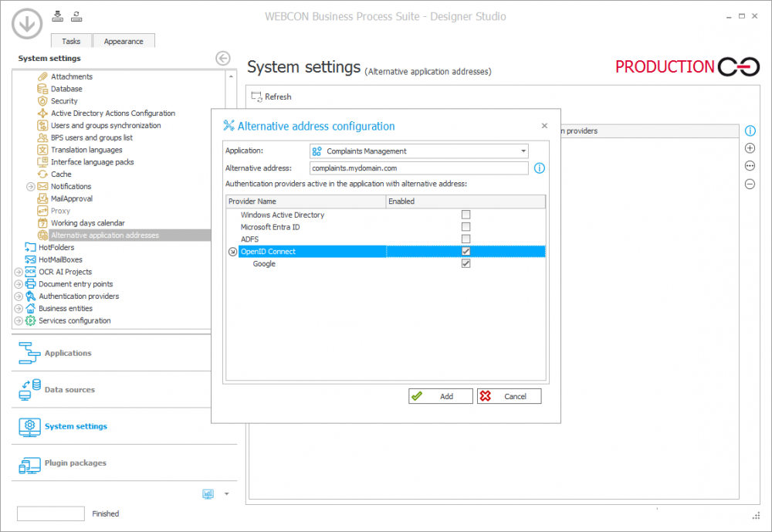The height and width of the screenshot is (532, 772).
Task: Click the Cancel button in the dialog
Action: coord(509,396)
